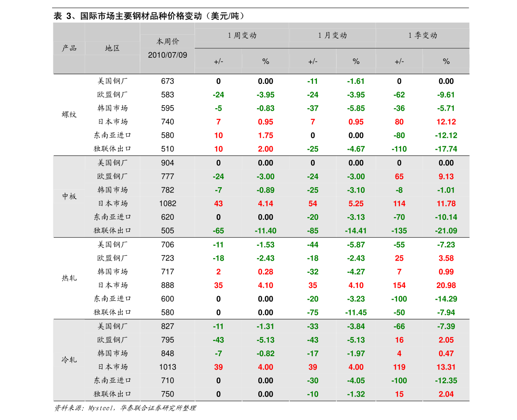Click '独联体出口' in the 冷轧 section
The height and width of the screenshot is (420, 517).
[x=112, y=394]
